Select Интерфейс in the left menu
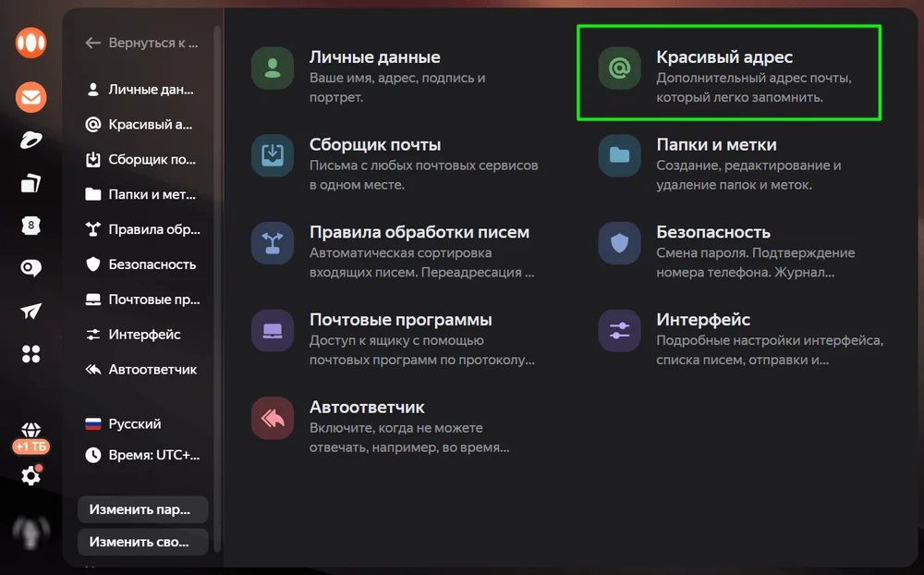The width and height of the screenshot is (924, 575). [x=134, y=335]
